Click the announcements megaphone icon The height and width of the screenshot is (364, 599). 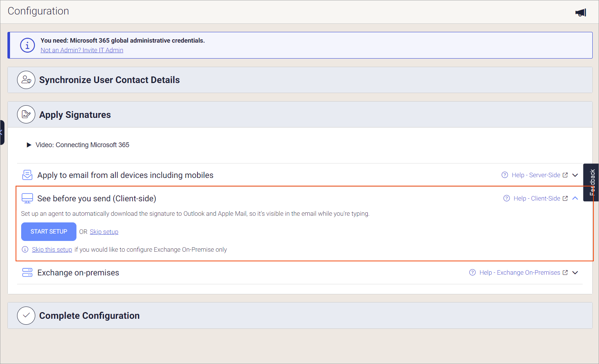[x=580, y=12]
